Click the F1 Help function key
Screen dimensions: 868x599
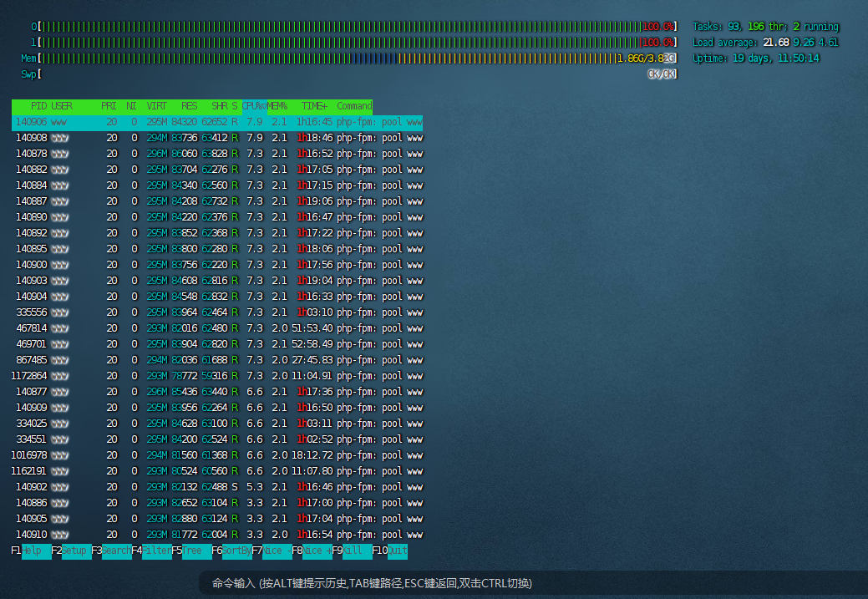[31, 551]
